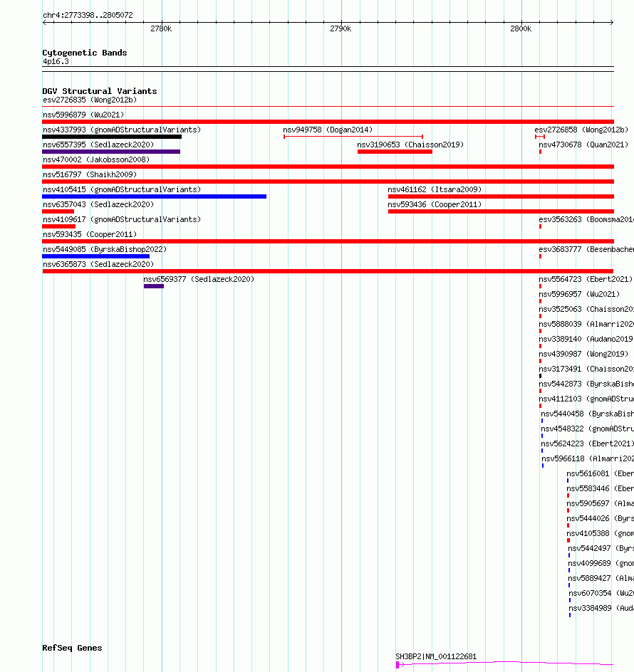Click the DGV Structural Variants track title
Image resolution: width=634 pixels, height=672 pixels.
pyautogui.click(x=100, y=91)
